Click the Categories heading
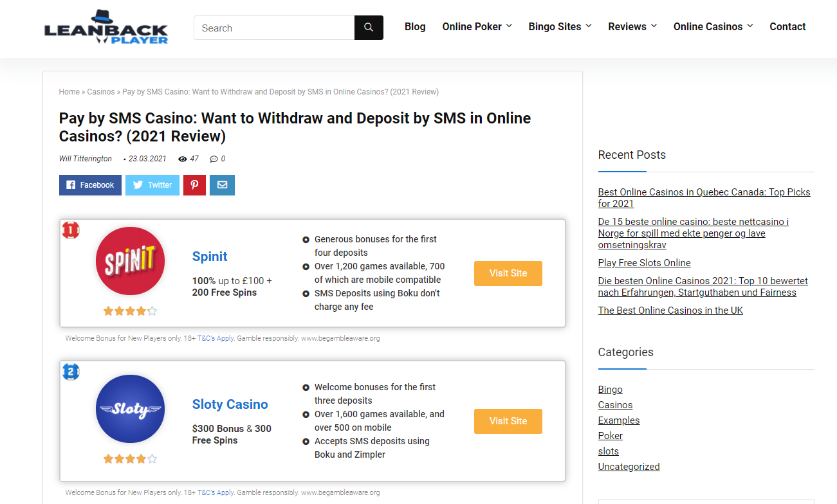The image size is (837, 504). point(625,352)
